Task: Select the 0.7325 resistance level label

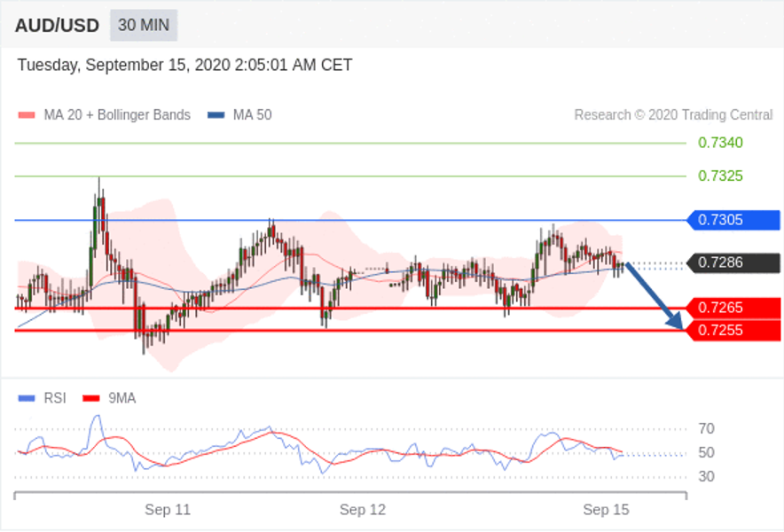Action: 720,176
